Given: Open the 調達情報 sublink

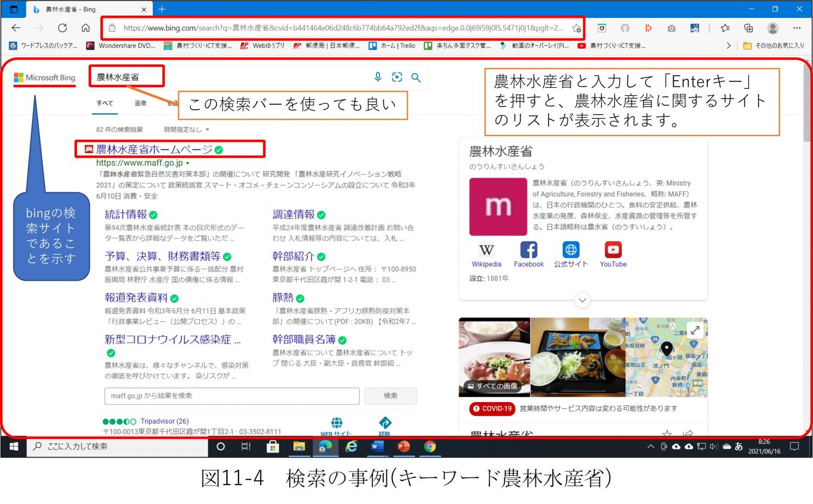Looking at the screenshot, I should [294, 215].
